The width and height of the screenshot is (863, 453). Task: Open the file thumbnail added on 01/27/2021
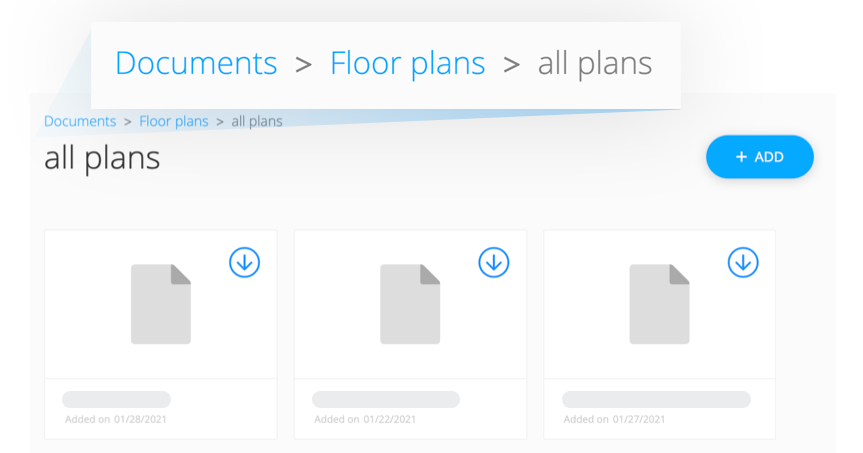(659, 304)
